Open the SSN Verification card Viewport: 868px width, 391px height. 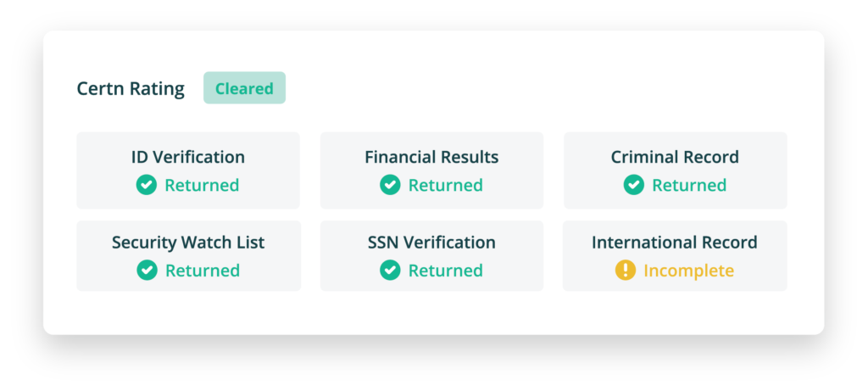pyautogui.click(x=431, y=255)
